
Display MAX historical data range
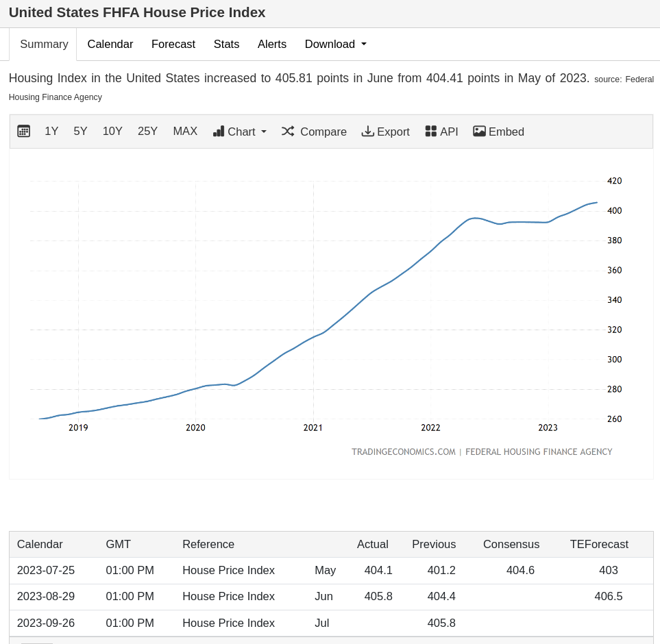tap(185, 132)
